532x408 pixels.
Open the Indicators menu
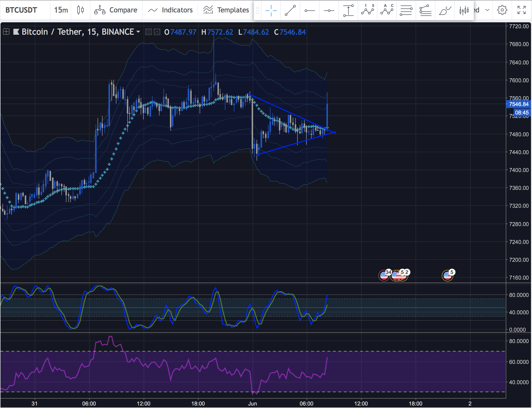170,10
